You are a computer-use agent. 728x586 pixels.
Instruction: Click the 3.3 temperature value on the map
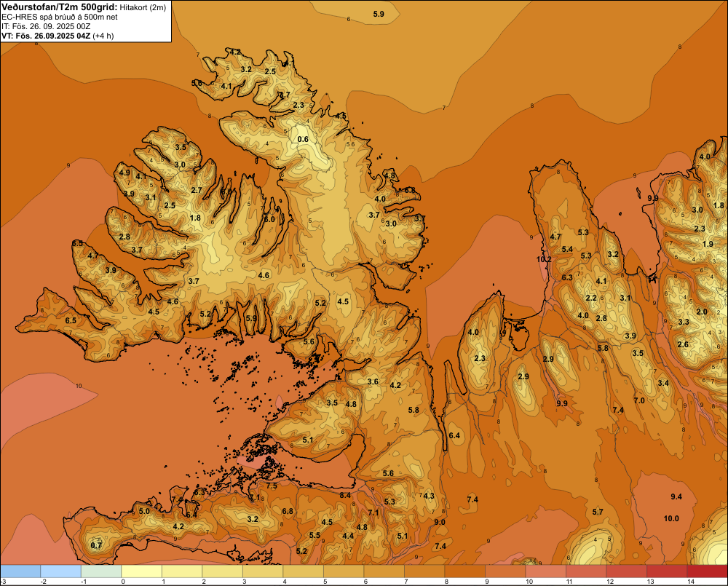coord(684,322)
